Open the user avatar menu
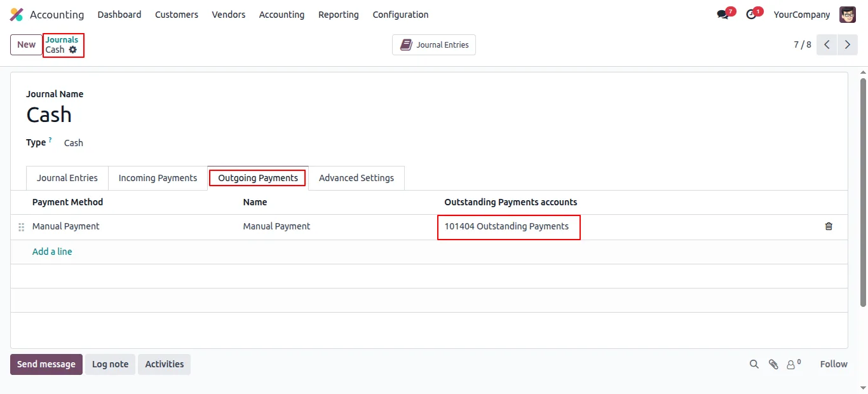This screenshot has height=394, width=868. coord(848,15)
